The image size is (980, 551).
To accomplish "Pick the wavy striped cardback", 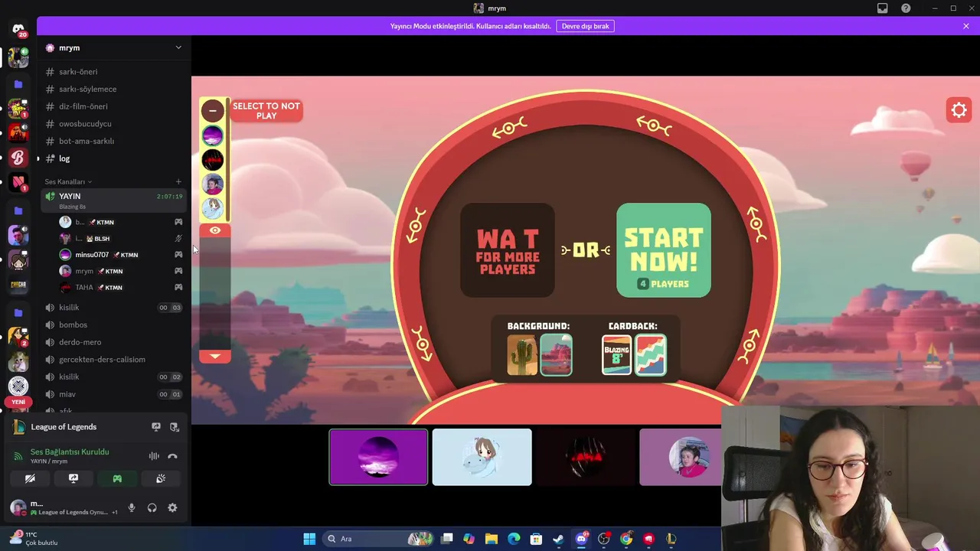I will click(650, 355).
